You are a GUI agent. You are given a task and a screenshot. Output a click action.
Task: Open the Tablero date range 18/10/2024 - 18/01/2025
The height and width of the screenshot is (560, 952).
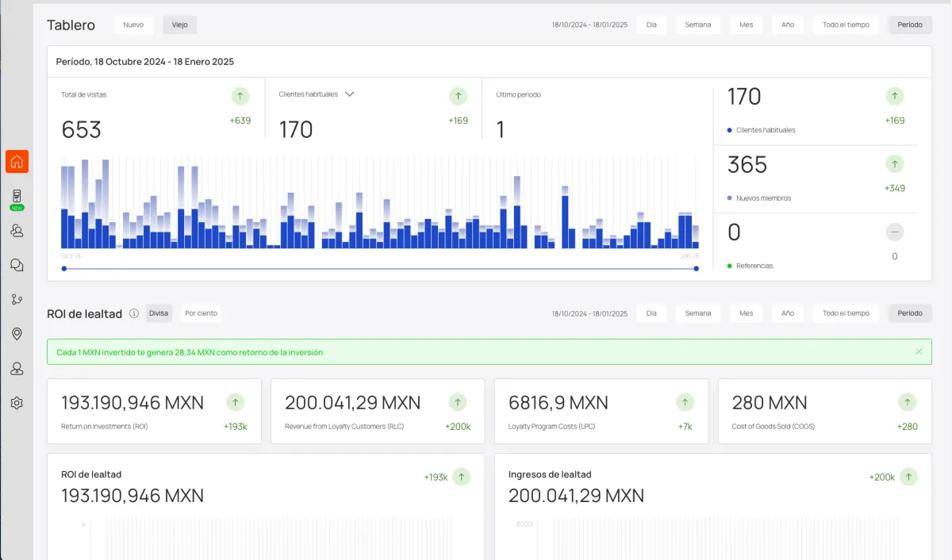pyautogui.click(x=589, y=25)
